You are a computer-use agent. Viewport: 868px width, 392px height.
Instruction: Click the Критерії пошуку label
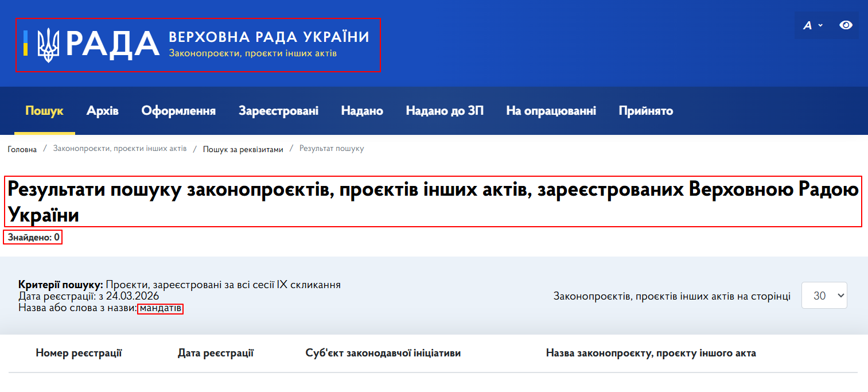(x=61, y=285)
